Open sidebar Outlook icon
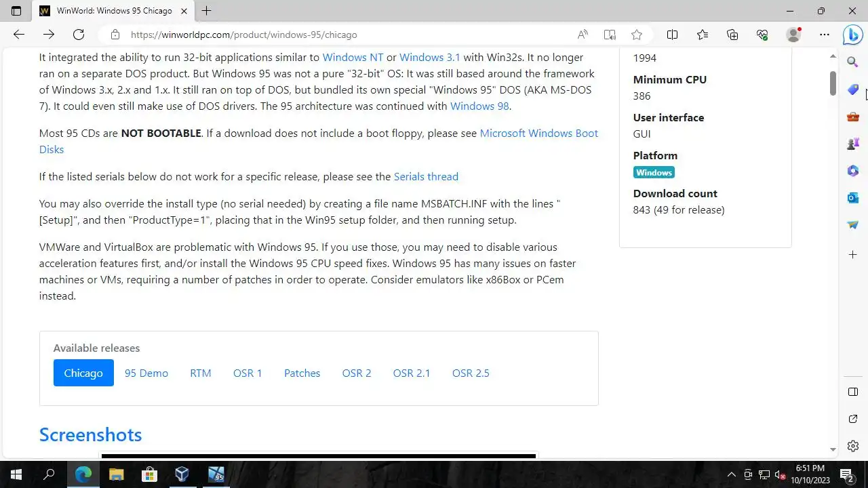This screenshot has height=488, width=868. coord(853,198)
